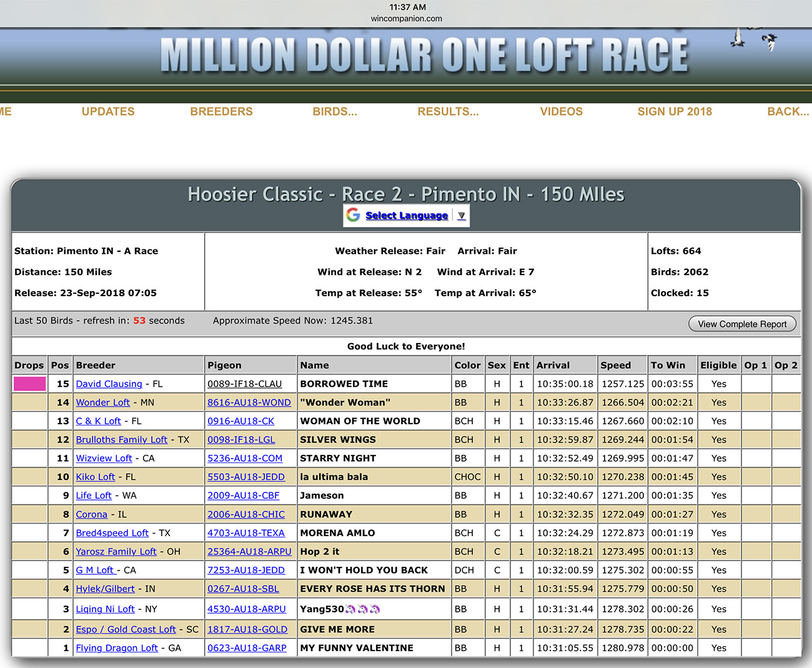The image size is (812, 668).
Task: Click the pink Drops color cell
Action: click(29, 384)
